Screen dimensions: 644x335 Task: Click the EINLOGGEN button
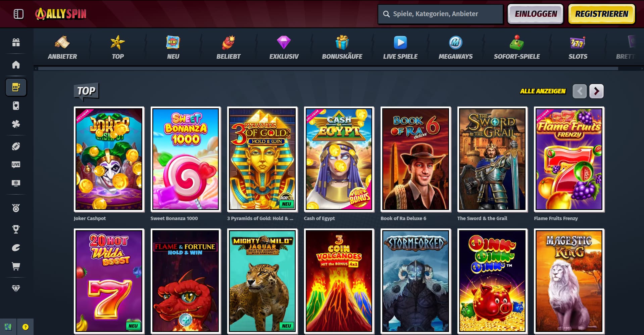(536, 14)
